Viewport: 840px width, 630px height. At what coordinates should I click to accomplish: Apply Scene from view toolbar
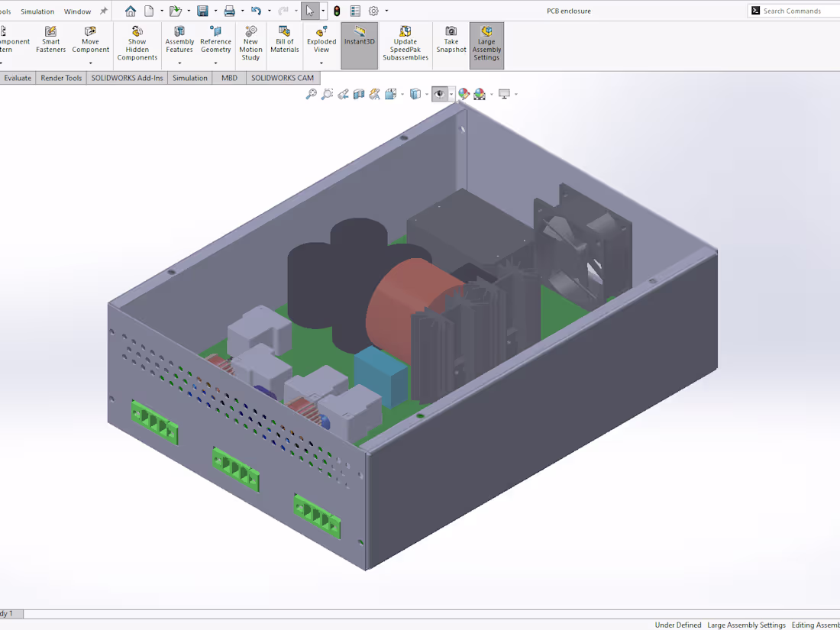click(480, 94)
